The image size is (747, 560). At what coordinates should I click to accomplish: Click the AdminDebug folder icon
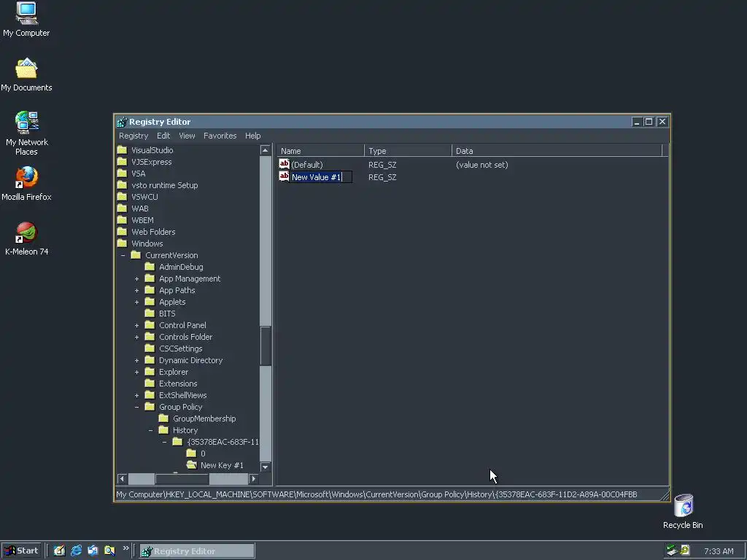(150, 267)
